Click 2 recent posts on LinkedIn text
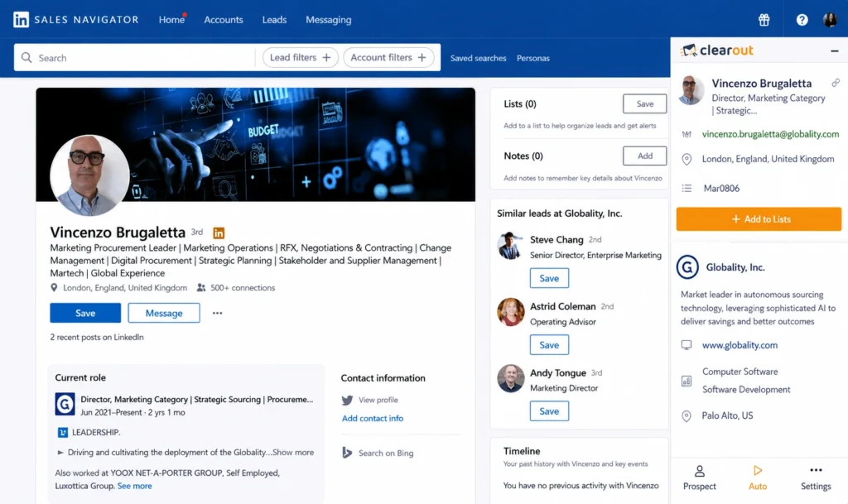 click(x=97, y=337)
